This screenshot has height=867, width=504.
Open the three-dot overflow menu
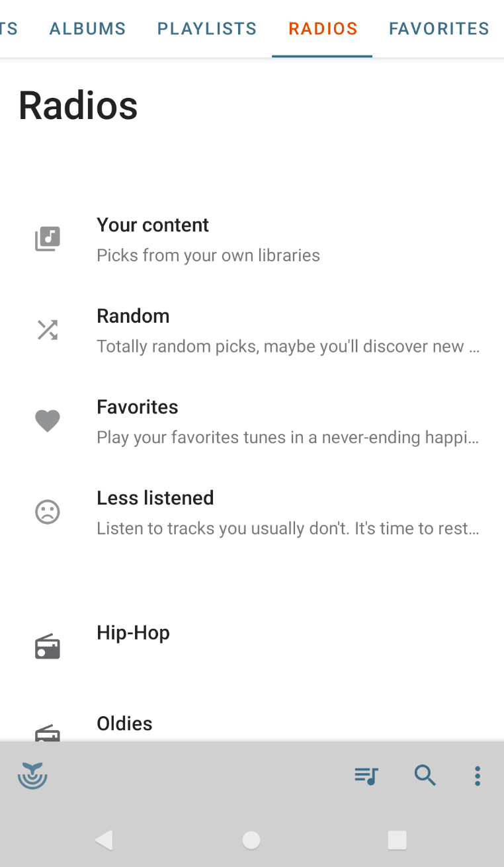(477, 775)
